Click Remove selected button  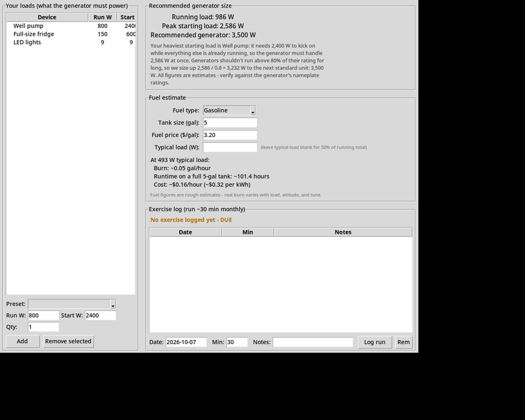click(x=68, y=341)
